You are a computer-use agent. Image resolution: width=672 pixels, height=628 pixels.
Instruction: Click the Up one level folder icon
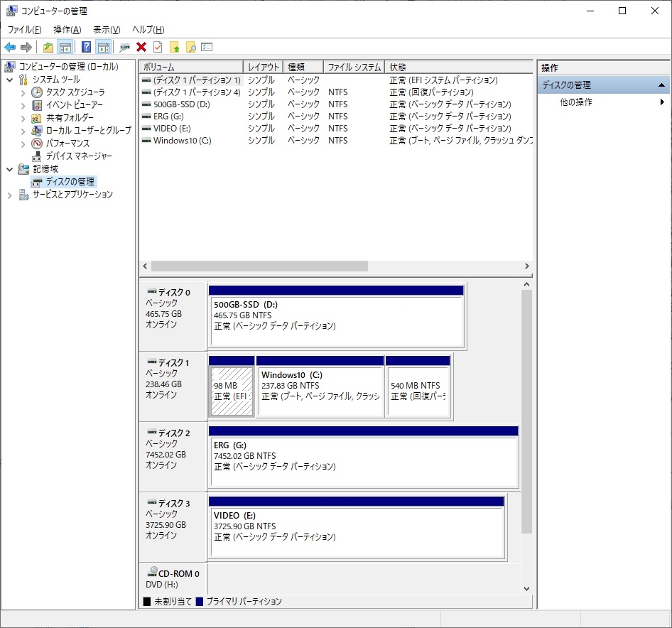48,47
